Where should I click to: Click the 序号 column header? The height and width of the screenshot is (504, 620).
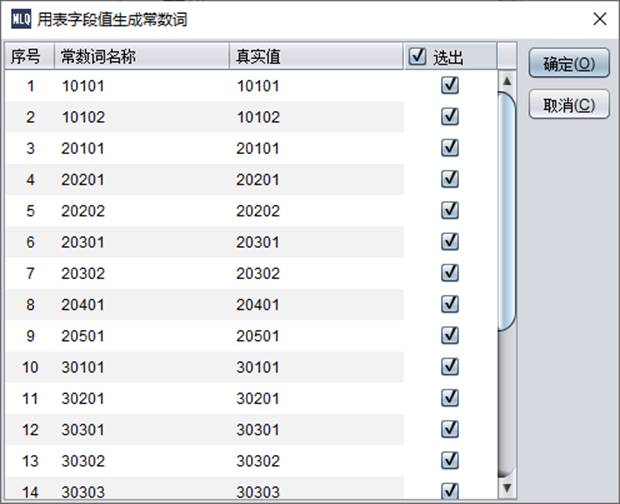coord(26,57)
